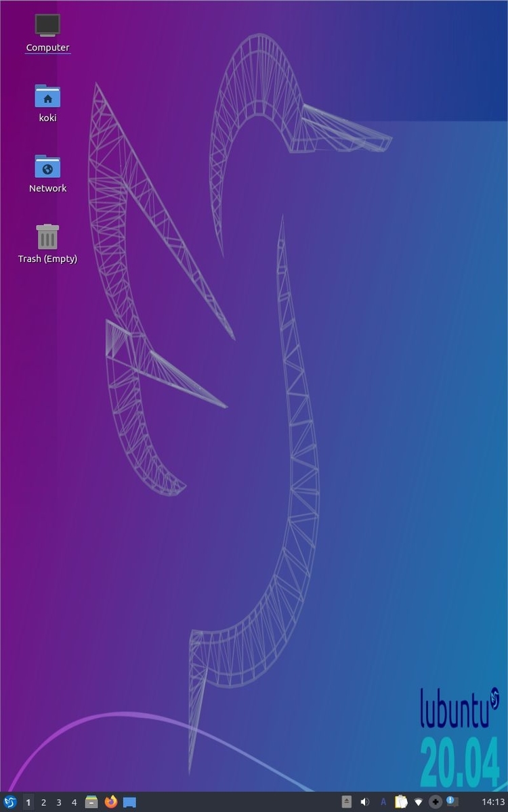Select the Trash (Empty) label
508x812 pixels.
(x=47, y=258)
